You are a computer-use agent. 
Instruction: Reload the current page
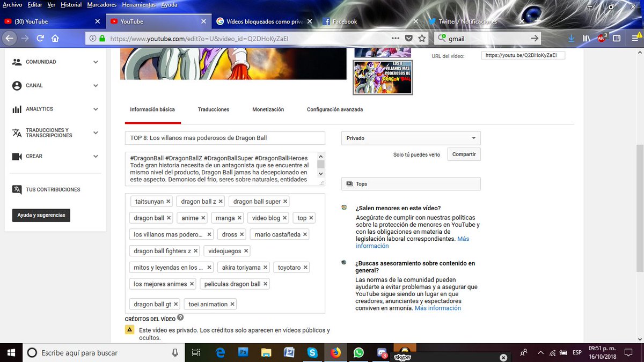[40, 38]
